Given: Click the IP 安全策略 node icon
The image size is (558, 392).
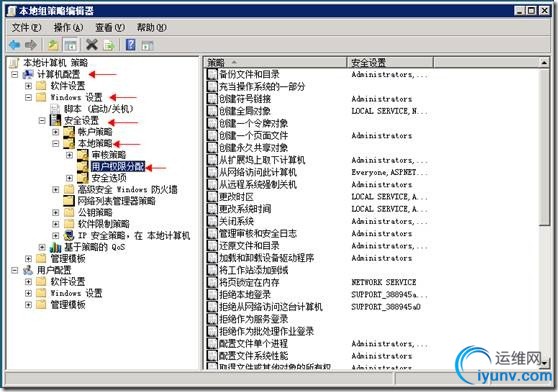Looking at the screenshot, I should point(69,235).
